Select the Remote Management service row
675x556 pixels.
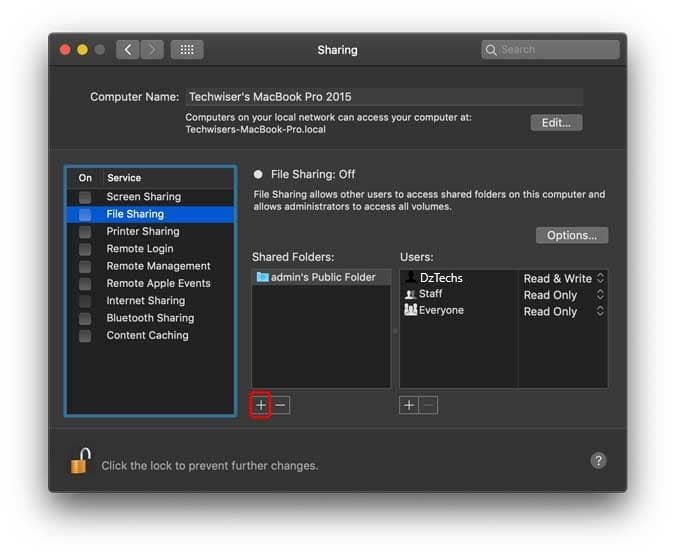(x=150, y=266)
